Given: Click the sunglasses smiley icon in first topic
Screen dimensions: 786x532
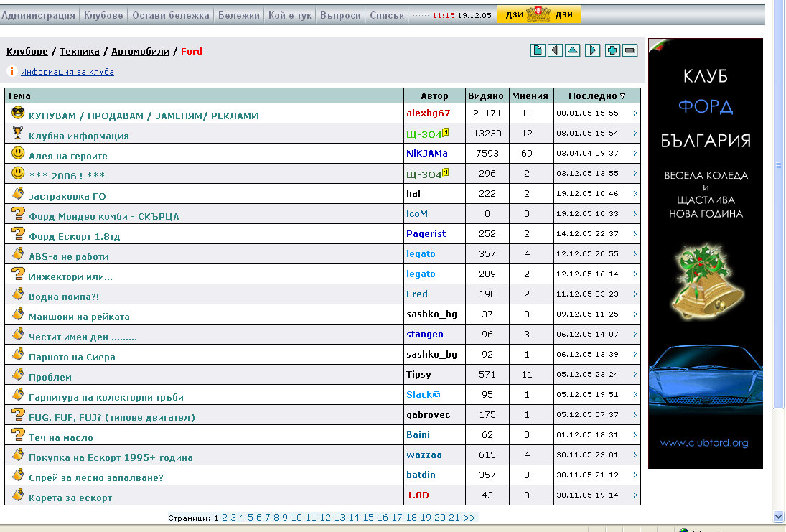Looking at the screenshot, I should (19, 113).
